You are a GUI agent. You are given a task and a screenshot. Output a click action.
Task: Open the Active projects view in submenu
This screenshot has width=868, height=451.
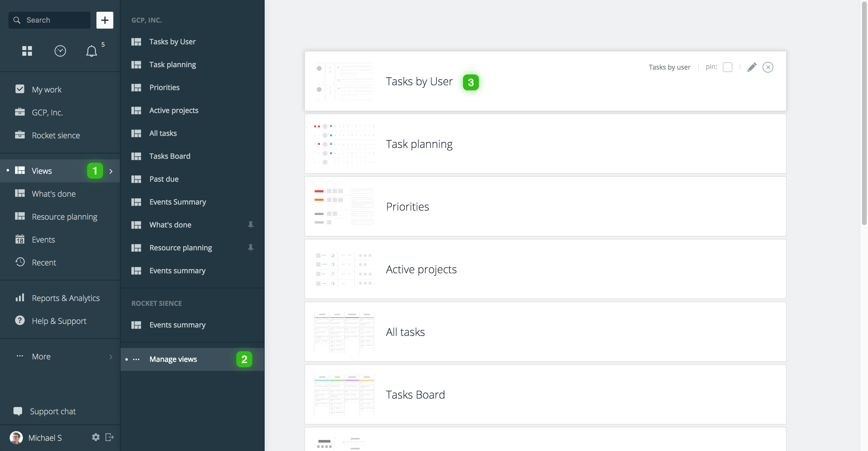click(192, 111)
